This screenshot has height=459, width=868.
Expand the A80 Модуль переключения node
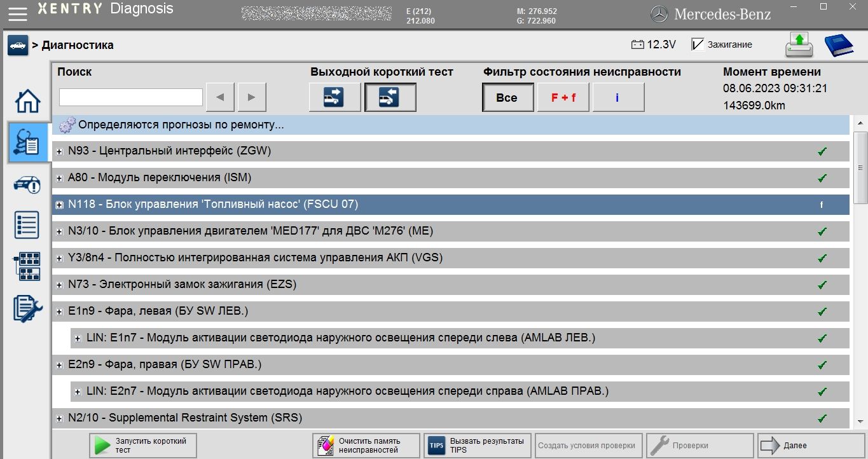tap(60, 178)
